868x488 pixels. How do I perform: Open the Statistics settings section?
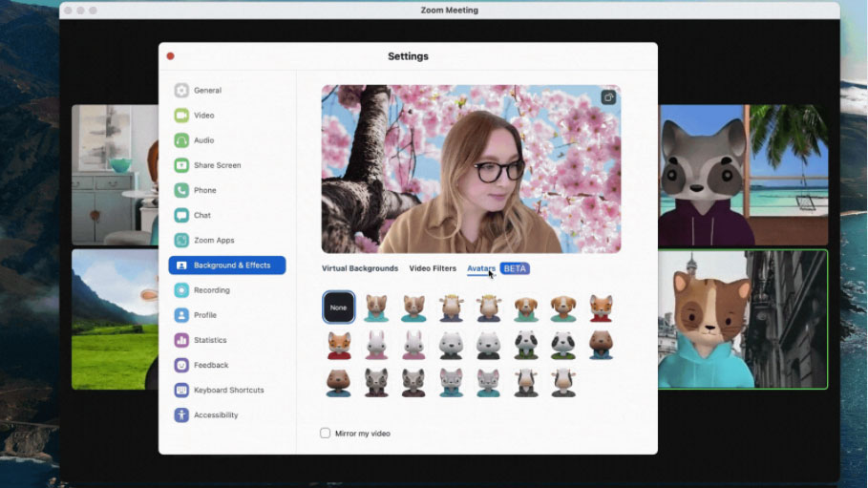point(210,340)
